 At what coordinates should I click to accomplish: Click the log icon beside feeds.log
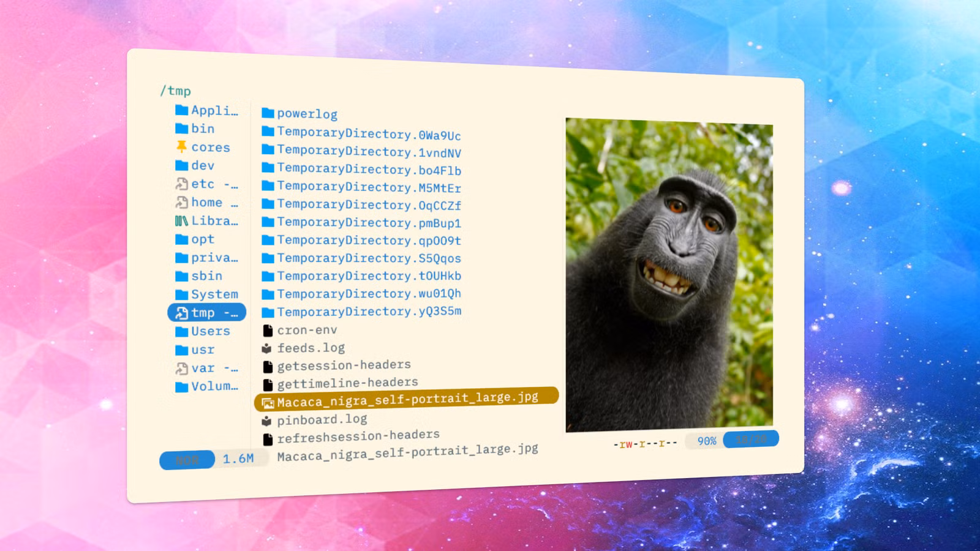pos(266,349)
